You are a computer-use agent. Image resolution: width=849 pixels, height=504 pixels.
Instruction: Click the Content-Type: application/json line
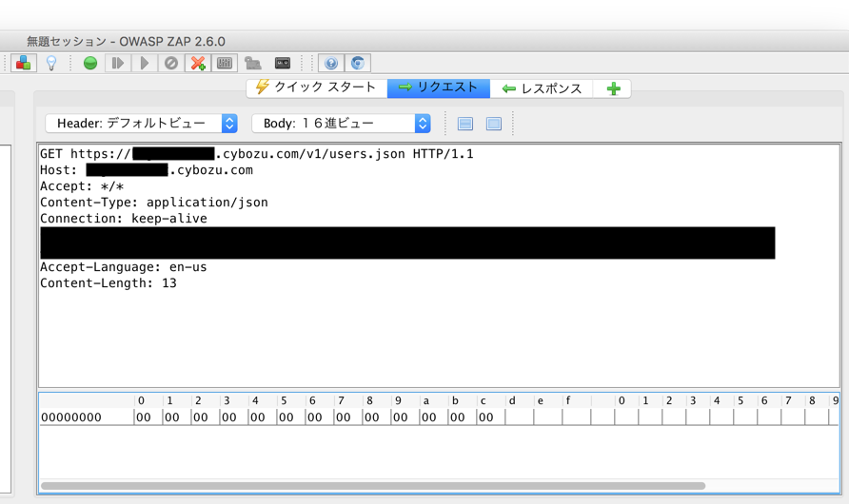pyautogui.click(x=154, y=203)
